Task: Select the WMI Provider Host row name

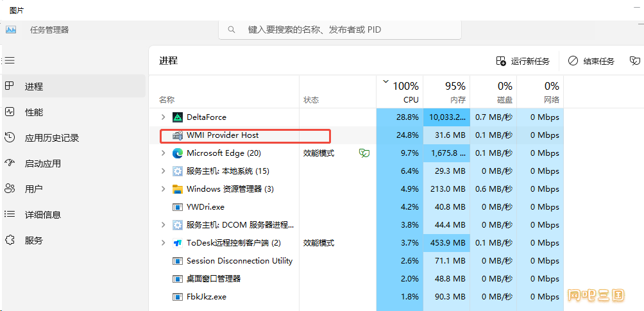Action: pos(223,135)
